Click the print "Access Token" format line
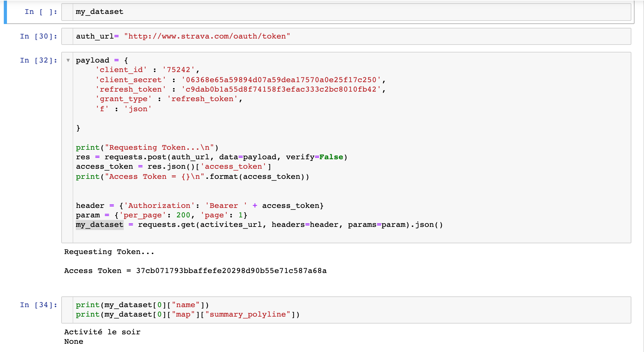This screenshot has height=352, width=644. click(x=193, y=177)
